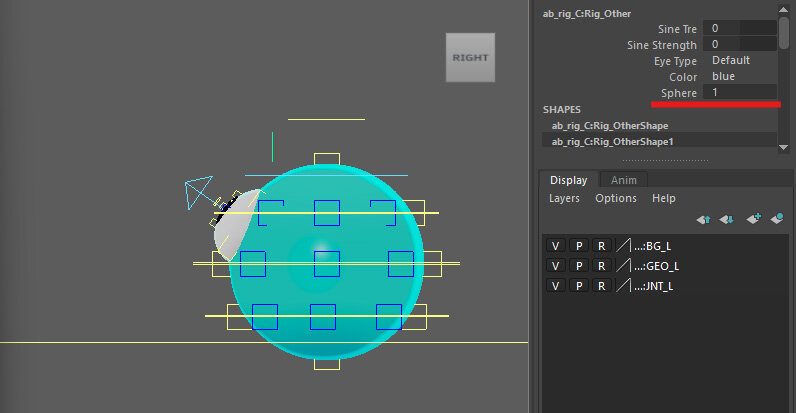Click BG_L layer display type slash box
Viewport: 796px width, 413px height.
point(624,245)
